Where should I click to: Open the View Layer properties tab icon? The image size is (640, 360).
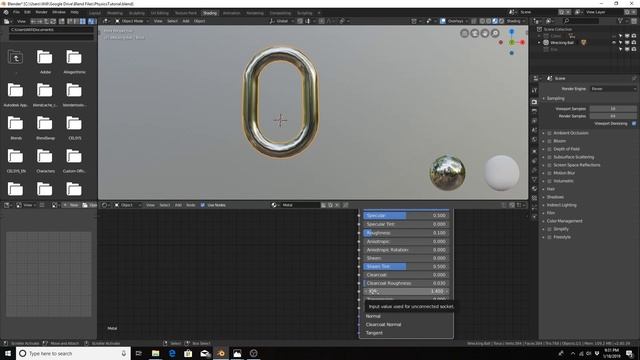pos(534,121)
